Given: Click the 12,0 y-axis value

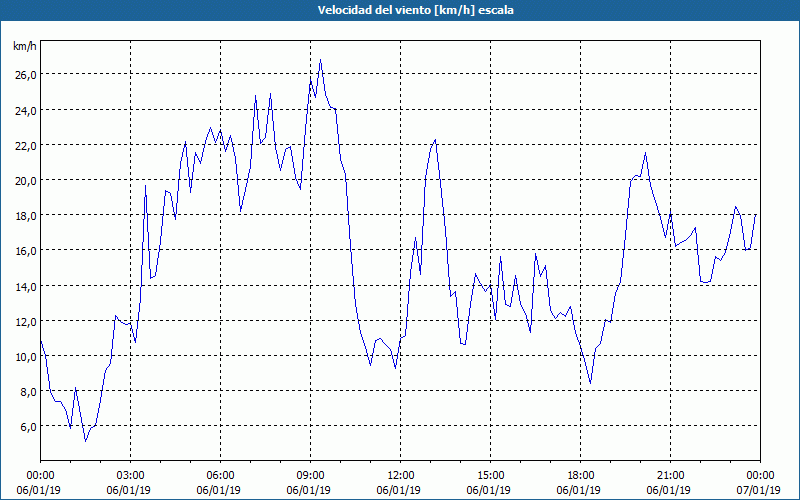Looking at the screenshot, I should (26, 321).
